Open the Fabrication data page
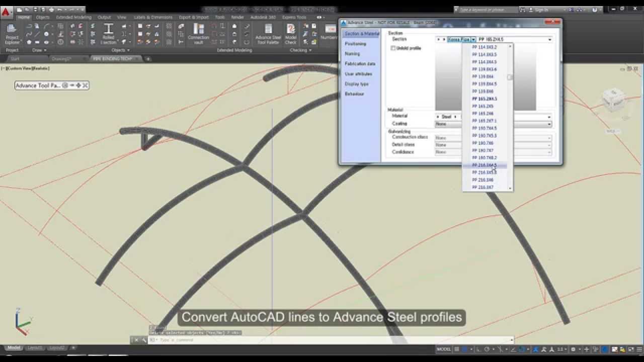This screenshot has width=644, height=362. [360, 64]
